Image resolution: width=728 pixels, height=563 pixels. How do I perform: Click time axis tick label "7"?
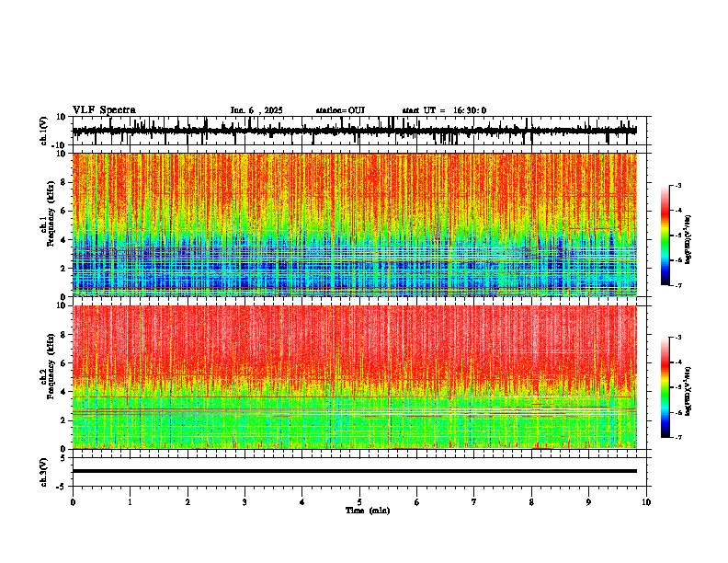tap(474, 502)
